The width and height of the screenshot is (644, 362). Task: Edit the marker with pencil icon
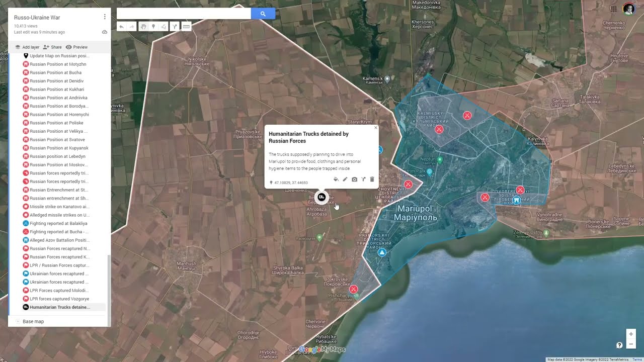(345, 179)
